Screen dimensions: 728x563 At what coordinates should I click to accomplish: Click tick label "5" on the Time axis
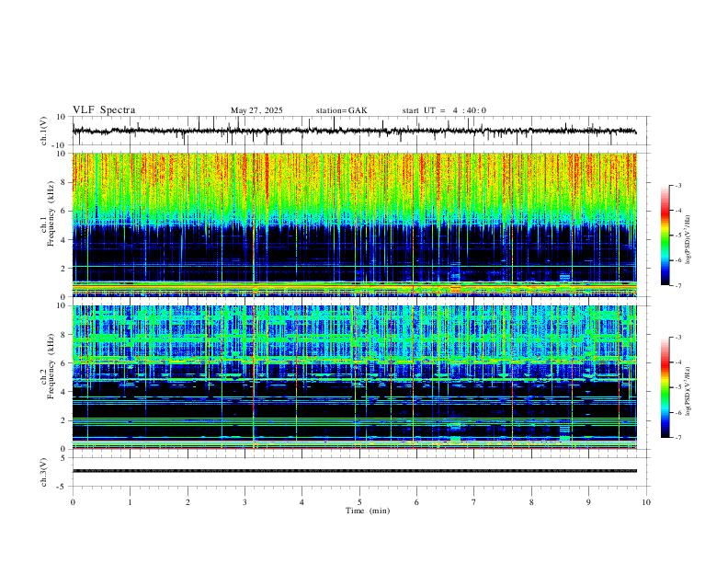(359, 502)
